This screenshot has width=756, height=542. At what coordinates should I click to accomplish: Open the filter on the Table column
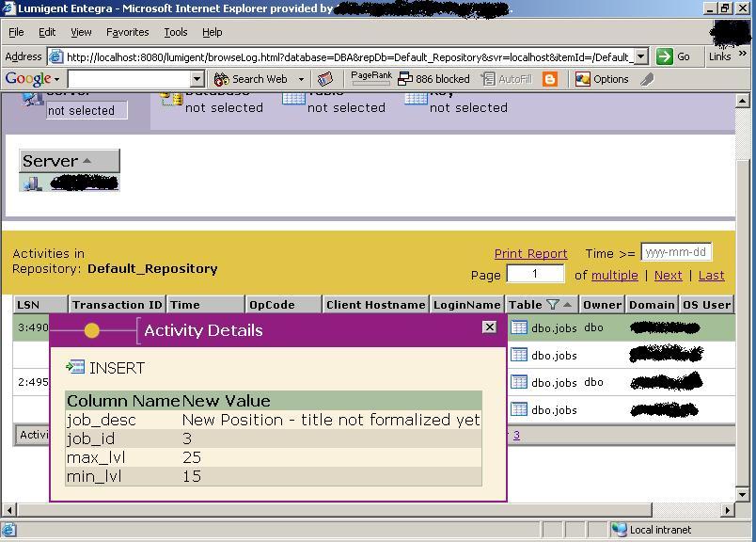tap(553, 305)
